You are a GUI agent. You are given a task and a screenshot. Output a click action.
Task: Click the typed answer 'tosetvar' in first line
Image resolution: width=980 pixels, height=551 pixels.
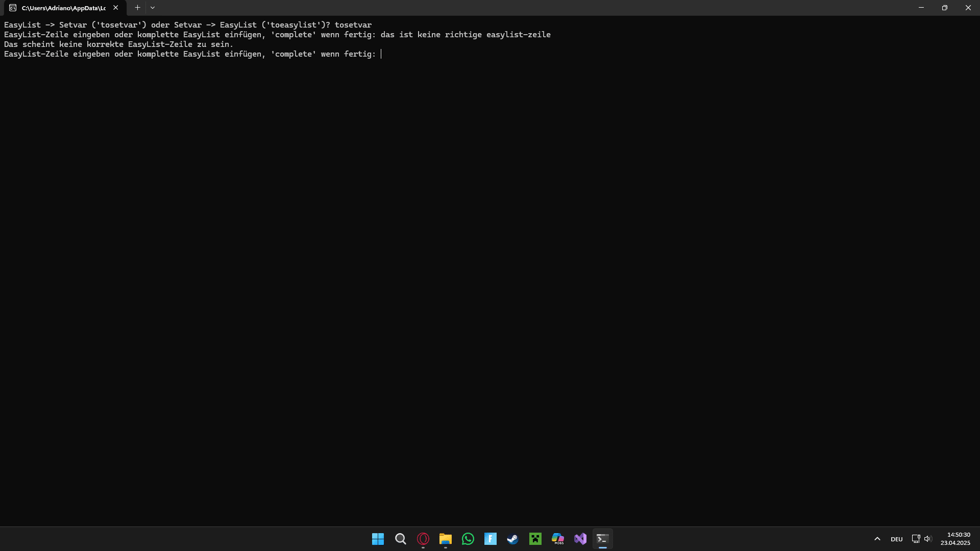353,25
